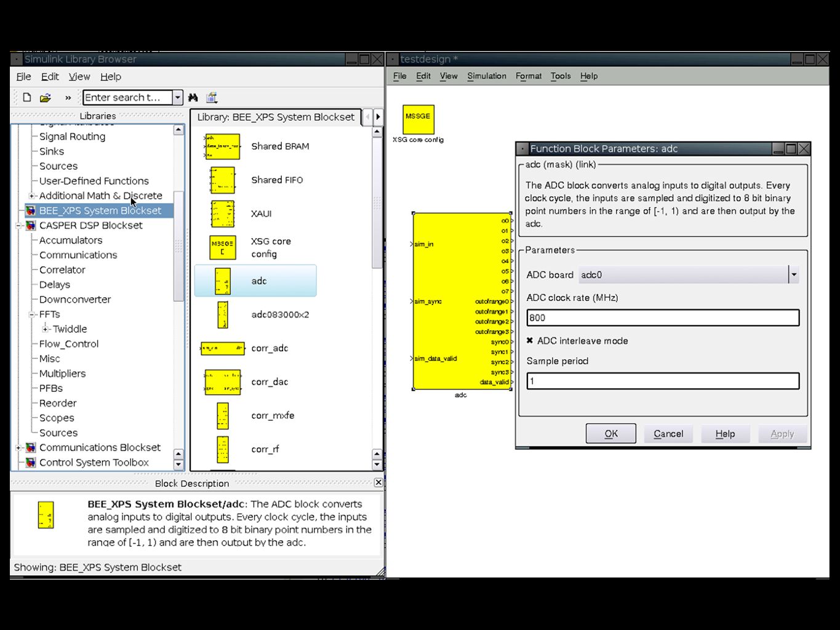The width and height of the screenshot is (840, 630).
Task: Select the Shared FIFO block icon
Action: pyautogui.click(x=222, y=180)
